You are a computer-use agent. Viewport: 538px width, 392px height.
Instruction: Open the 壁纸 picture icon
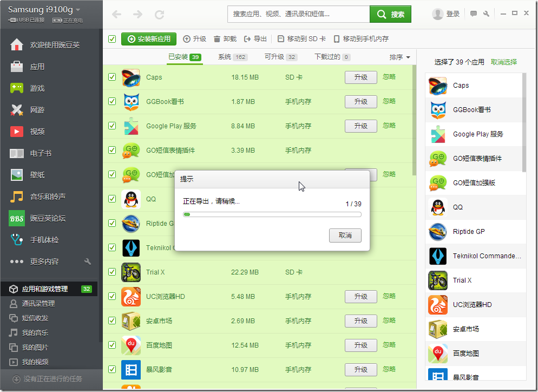pyautogui.click(x=16, y=175)
